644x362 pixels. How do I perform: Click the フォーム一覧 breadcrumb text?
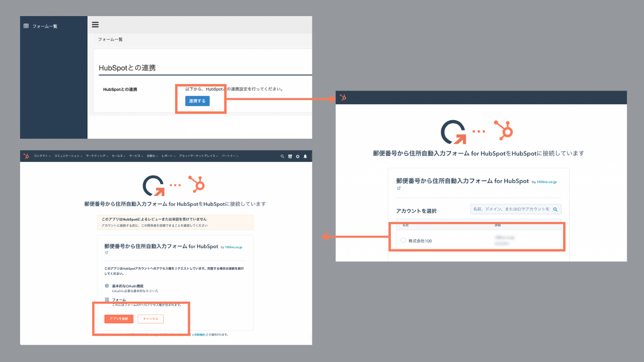coord(110,39)
